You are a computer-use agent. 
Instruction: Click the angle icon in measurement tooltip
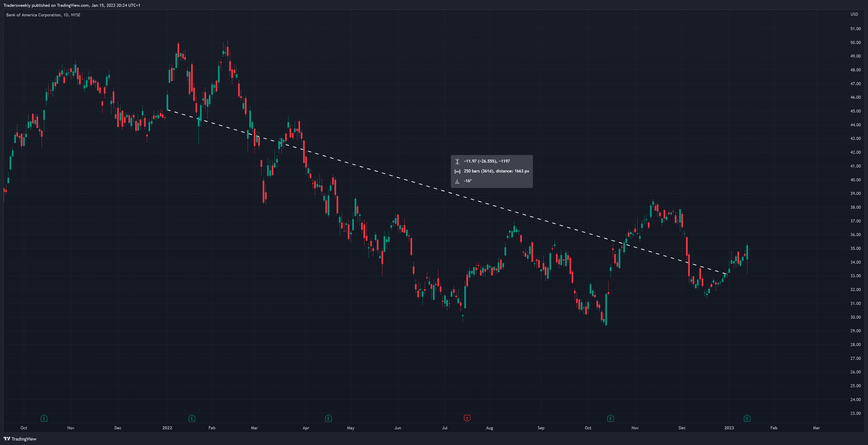tap(457, 181)
